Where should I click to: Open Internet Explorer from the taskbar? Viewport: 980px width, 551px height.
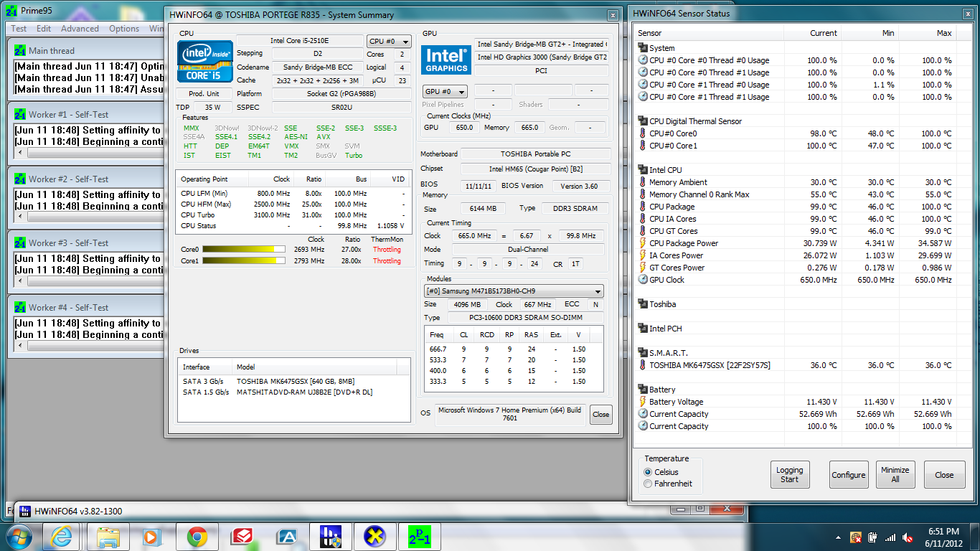pyautogui.click(x=63, y=537)
